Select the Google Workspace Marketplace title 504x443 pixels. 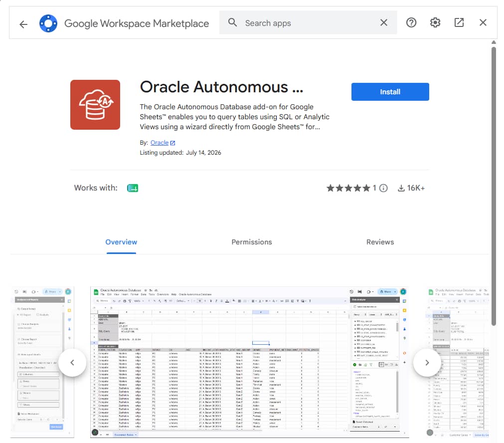click(x=137, y=23)
